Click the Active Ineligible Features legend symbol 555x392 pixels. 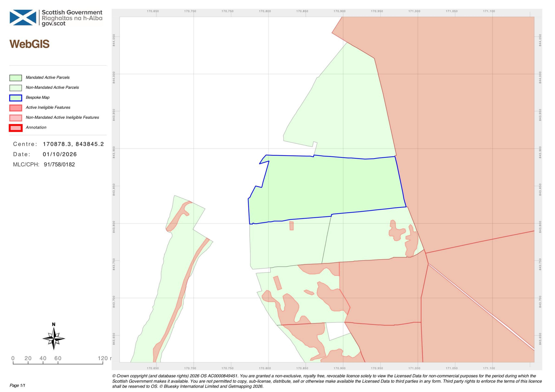click(16, 108)
